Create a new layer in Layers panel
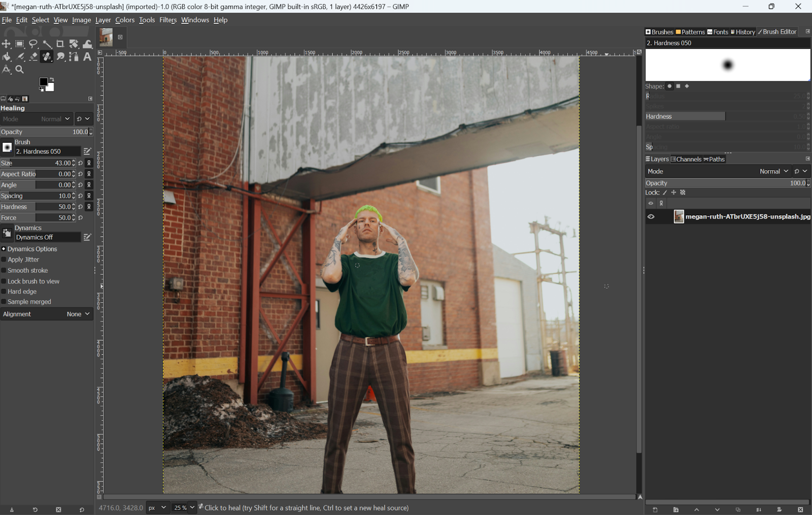 tap(655, 510)
